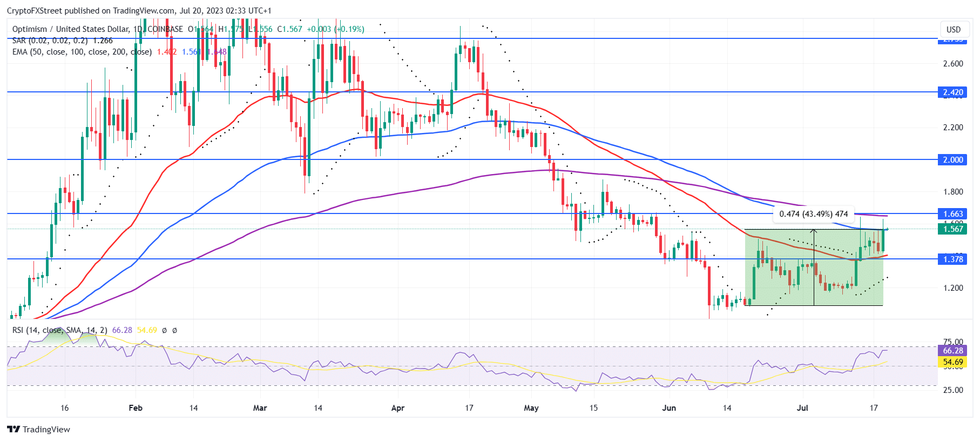980x441 pixels.
Task: Click the TradingView logo
Action: point(38,429)
